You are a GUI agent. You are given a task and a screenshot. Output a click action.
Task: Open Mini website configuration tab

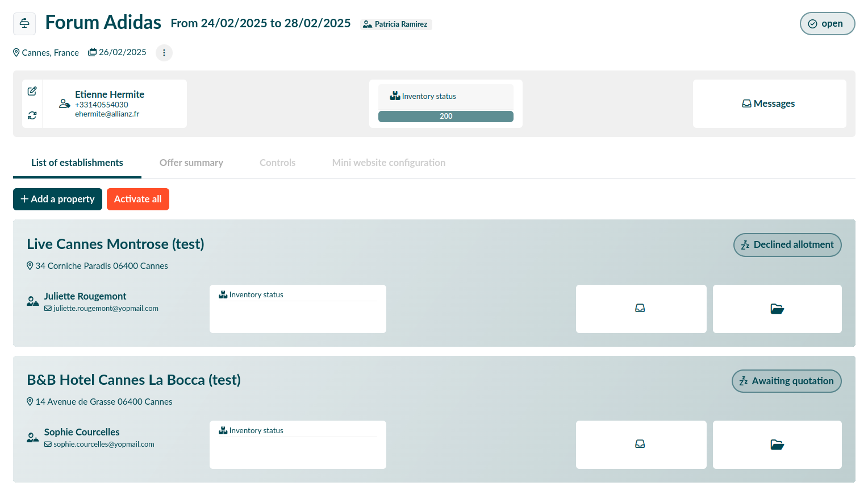pyautogui.click(x=389, y=163)
